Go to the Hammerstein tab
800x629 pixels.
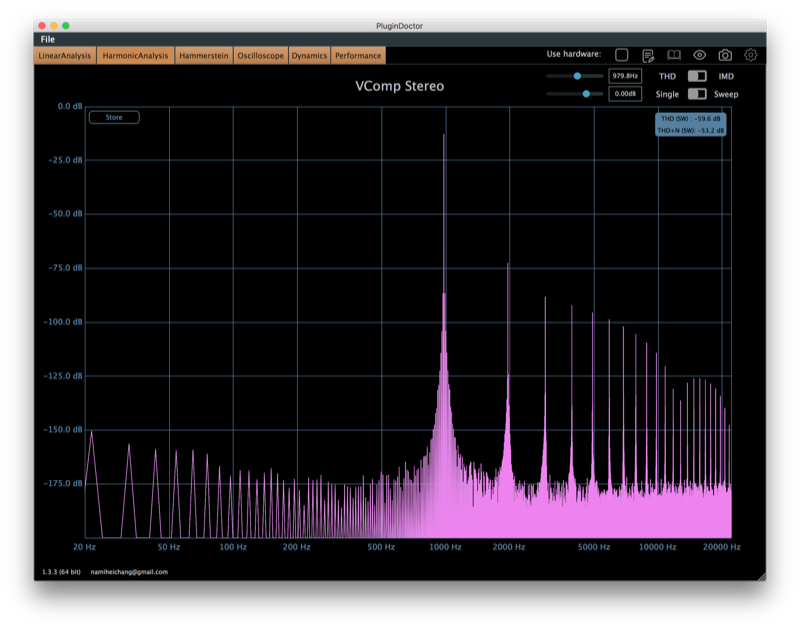point(204,56)
